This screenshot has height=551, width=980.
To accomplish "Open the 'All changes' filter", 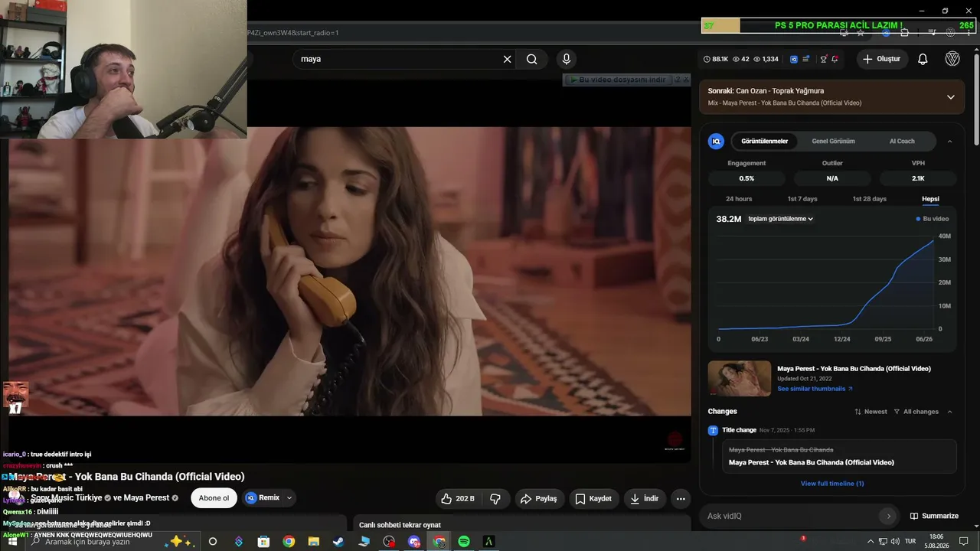I will pos(916,412).
